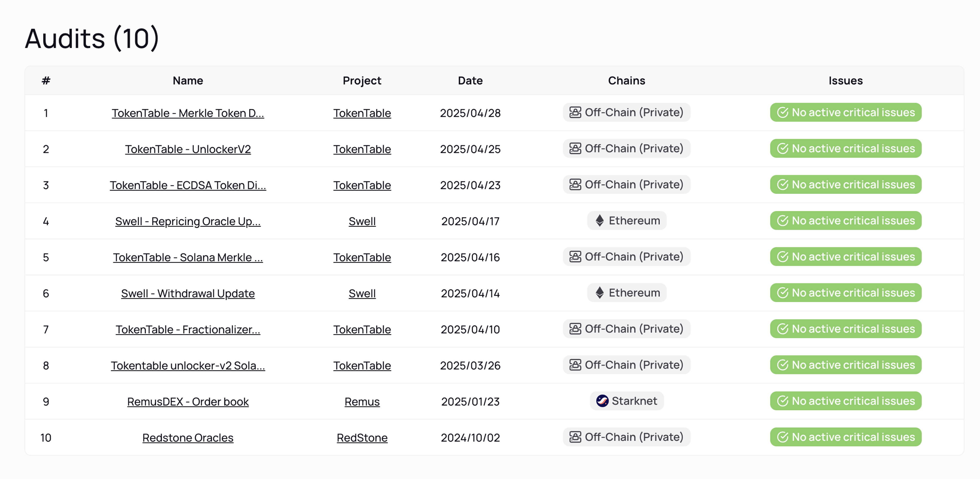Toggle the Starknet badge for RemusDEX Order book
The height and width of the screenshot is (479, 980).
(x=626, y=401)
